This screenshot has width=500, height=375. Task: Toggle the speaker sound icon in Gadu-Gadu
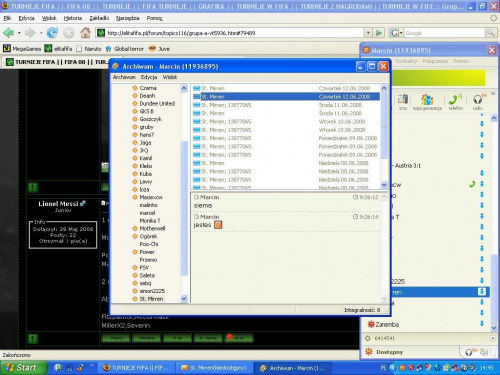pyautogui.click(x=484, y=352)
